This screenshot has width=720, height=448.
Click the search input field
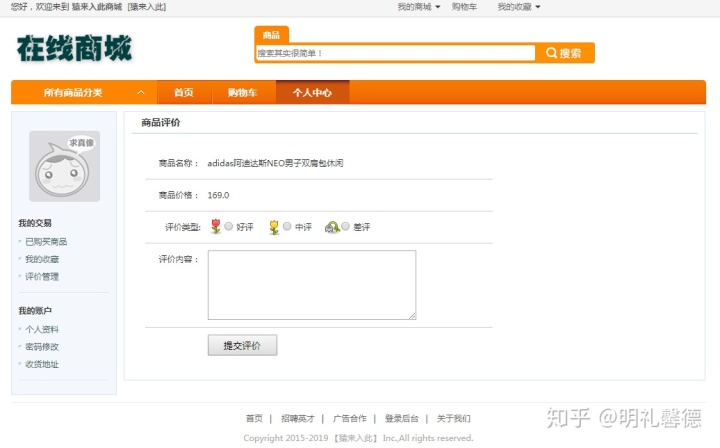coord(395,53)
